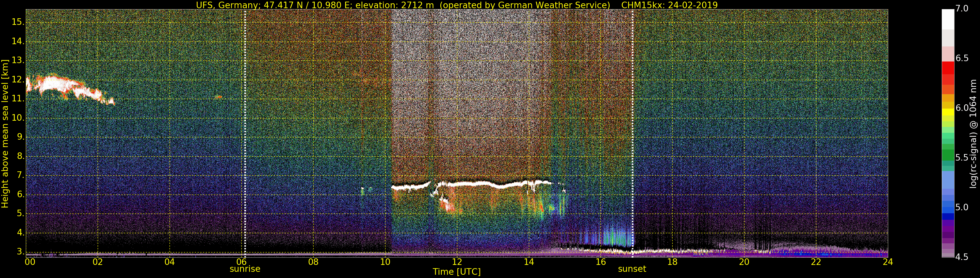Click the time axis tick "22"
980x278 pixels.
click(816, 262)
